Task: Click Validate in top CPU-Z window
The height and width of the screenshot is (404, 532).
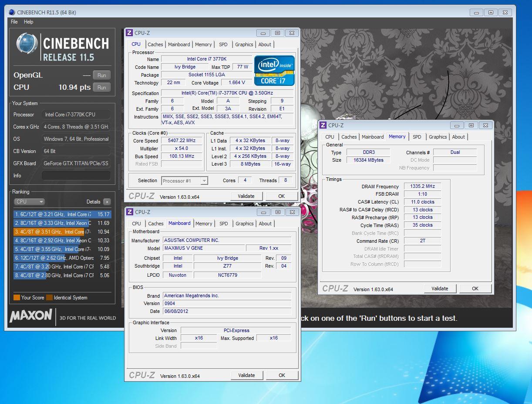Action: (246, 196)
